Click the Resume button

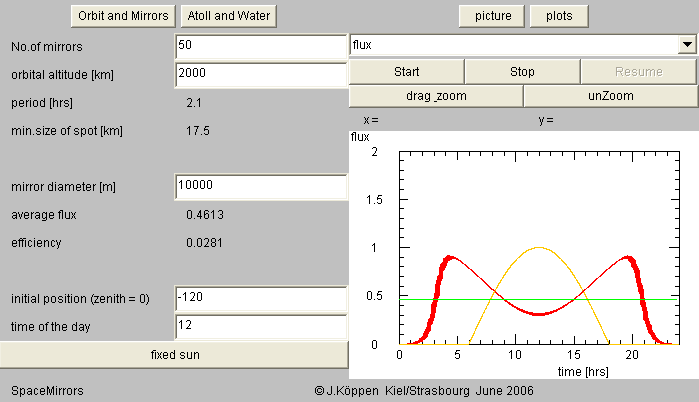pyautogui.click(x=638, y=72)
